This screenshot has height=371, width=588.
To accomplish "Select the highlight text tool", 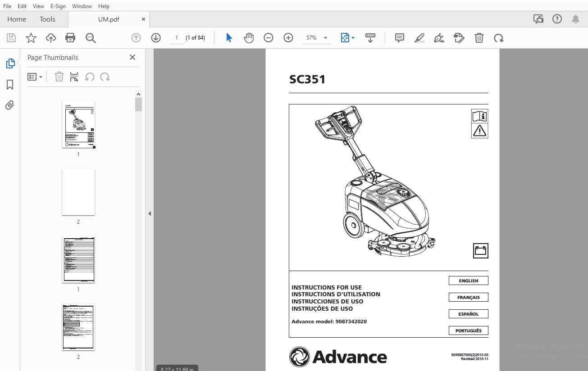I will click(419, 38).
